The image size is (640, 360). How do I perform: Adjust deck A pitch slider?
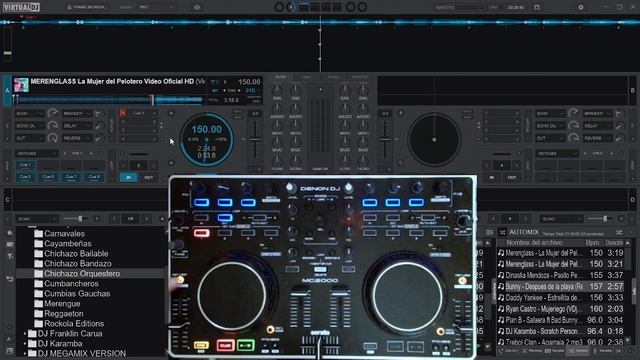pos(255,140)
